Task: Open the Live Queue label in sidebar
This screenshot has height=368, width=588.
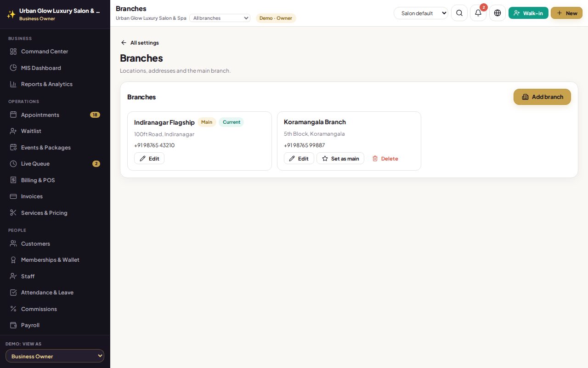Action: coord(35,164)
